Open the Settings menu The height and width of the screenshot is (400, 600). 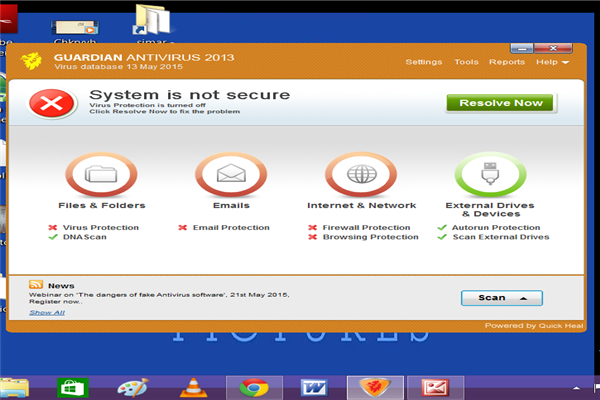click(x=424, y=62)
